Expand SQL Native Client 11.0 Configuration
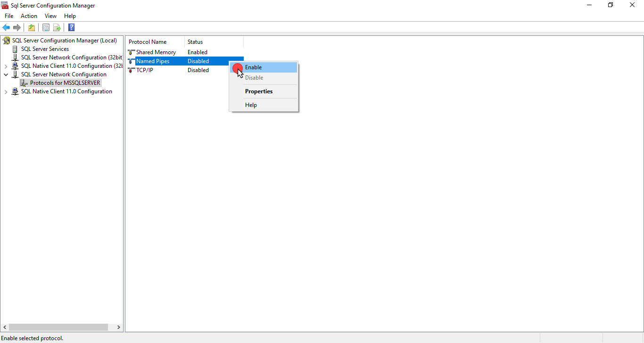 pos(6,91)
